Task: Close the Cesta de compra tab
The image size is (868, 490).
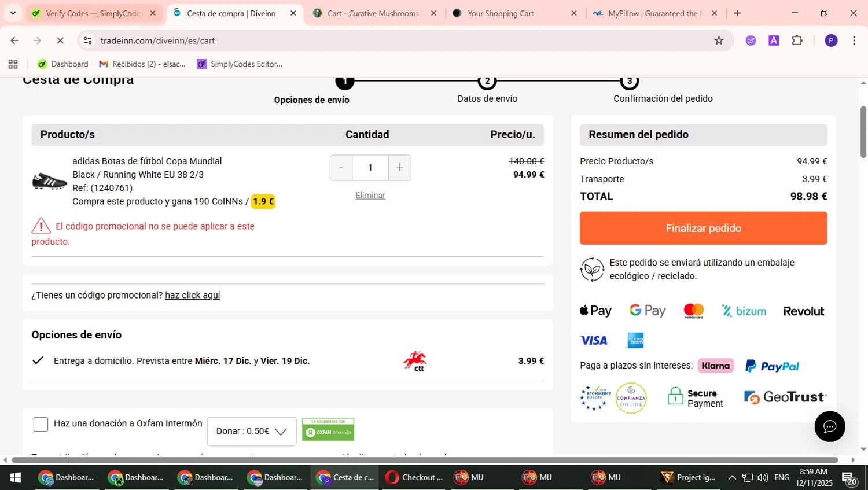Action: coord(293,13)
